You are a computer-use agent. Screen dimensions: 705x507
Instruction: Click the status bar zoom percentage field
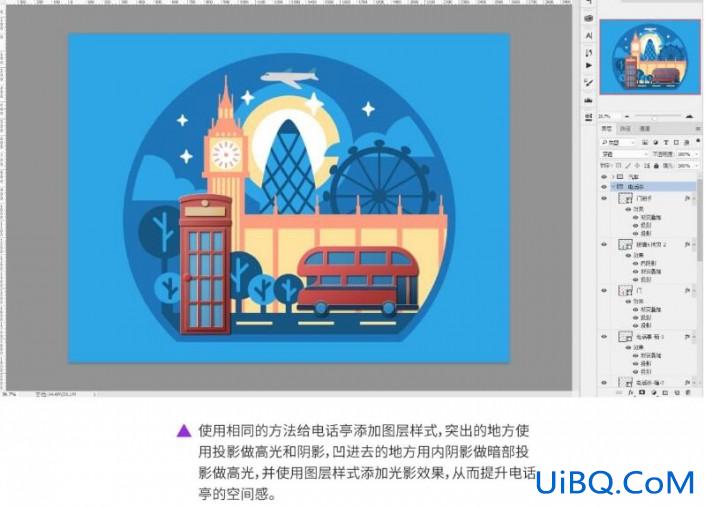pos(9,395)
